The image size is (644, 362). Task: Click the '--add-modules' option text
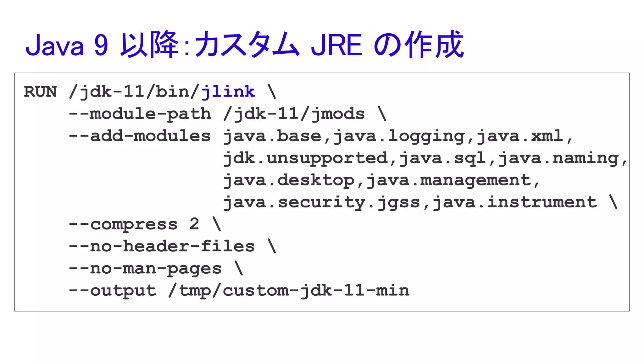point(140,136)
